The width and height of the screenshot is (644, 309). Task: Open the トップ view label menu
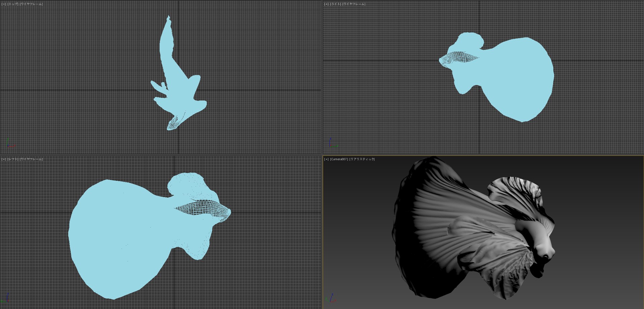tap(13, 4)
